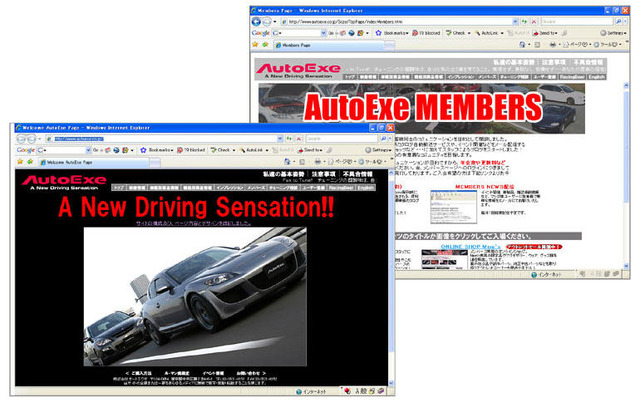The width and height of the screenshot is (640, 400).
Task: Open Tools (ツール) menu in Members window
Action: [x=608, y=44]
